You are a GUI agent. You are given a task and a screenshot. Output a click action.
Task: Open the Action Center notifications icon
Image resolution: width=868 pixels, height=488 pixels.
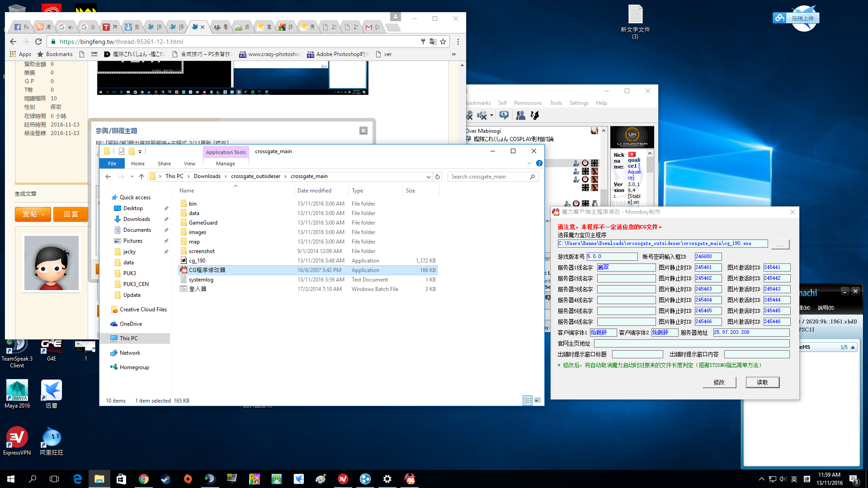tap(854, 479)
